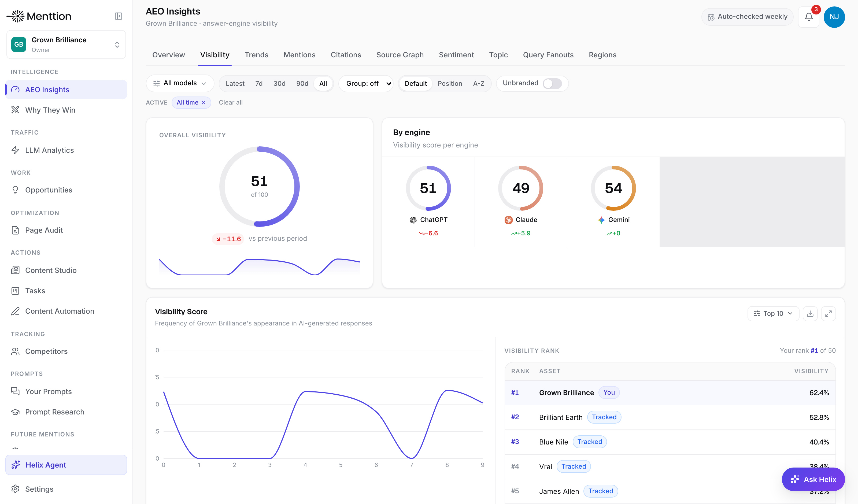Click the Tasks board icon
The width and height of the screenshot is (858, 504).
(15, 291)
